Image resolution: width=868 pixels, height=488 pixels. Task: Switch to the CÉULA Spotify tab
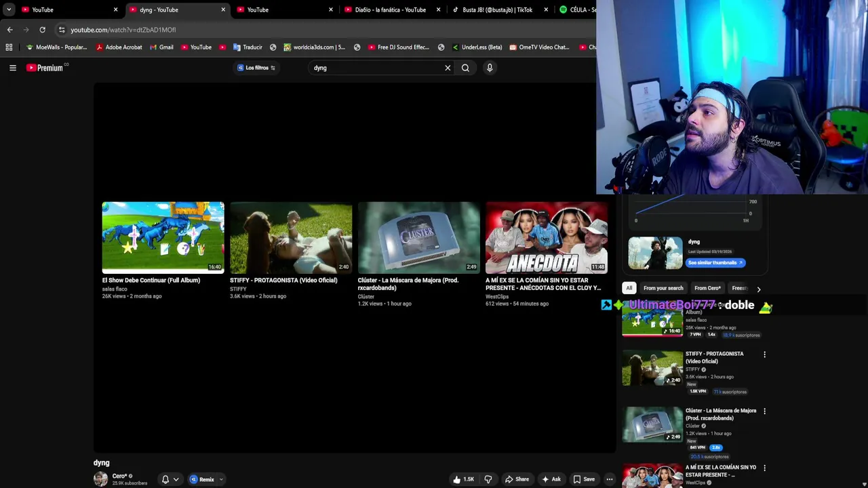point(577,9)
